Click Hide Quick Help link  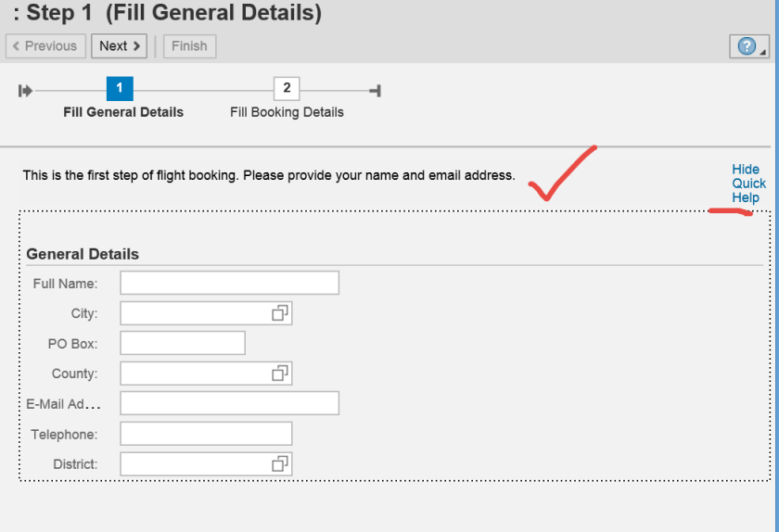(748, 184)
